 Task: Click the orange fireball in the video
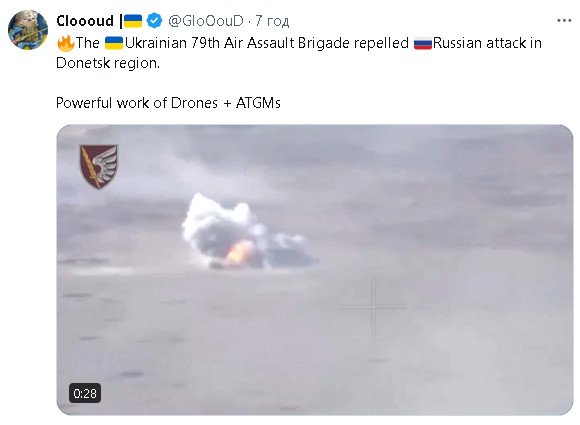tap(239, 253)
